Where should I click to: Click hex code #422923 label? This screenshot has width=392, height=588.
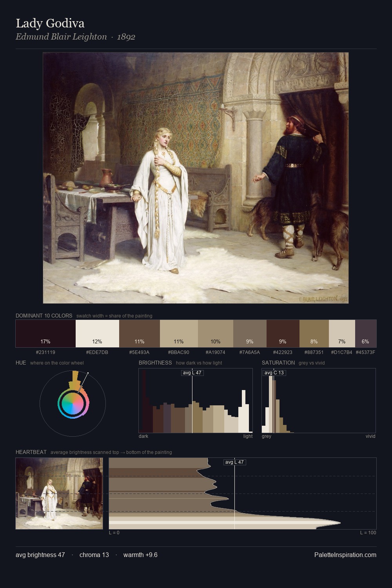coord(283,352)
